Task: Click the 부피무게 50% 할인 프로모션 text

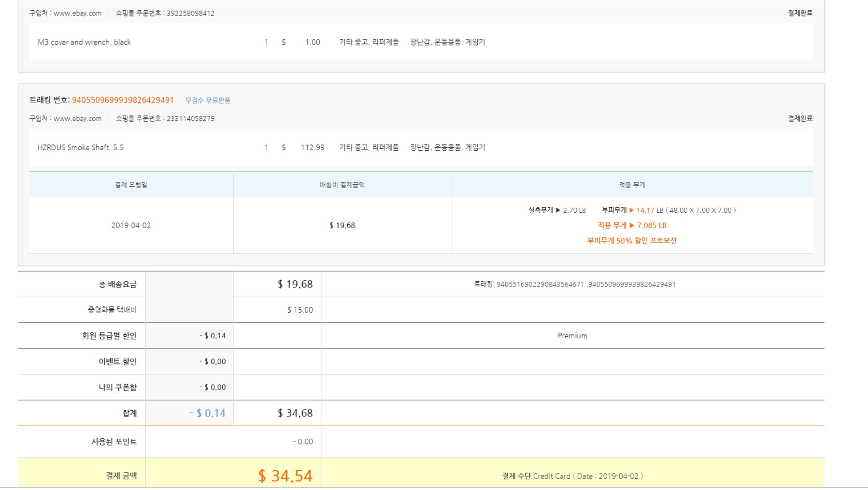Action: click(x=631, y=241)
